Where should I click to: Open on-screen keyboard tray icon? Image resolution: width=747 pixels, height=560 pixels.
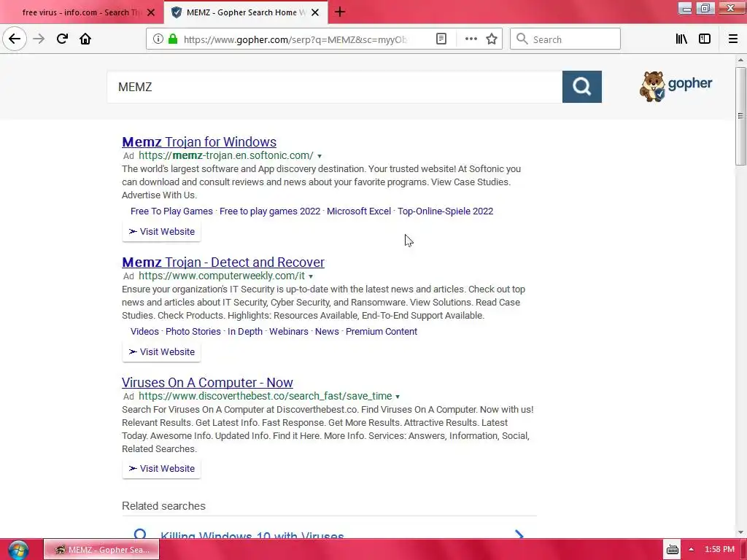(x=672, y=550)
